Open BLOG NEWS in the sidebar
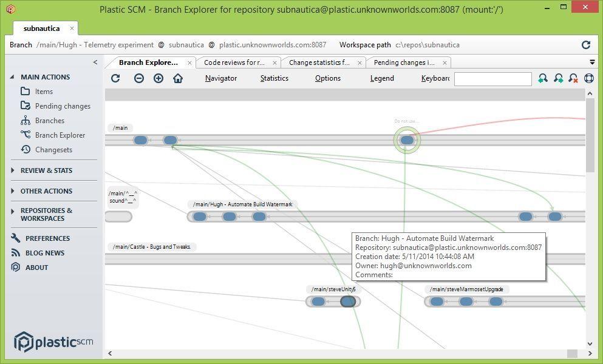 [45, 253]
